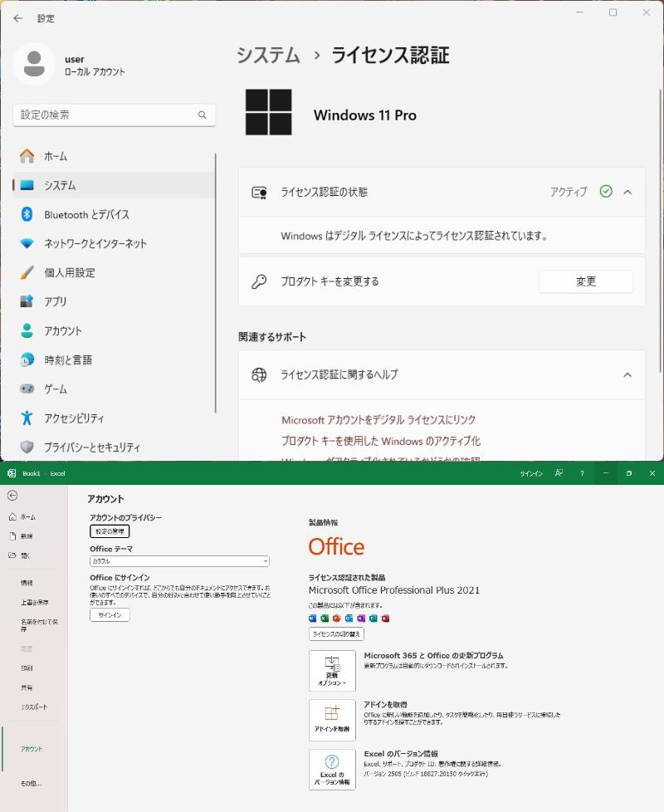The image size is (664, 812).
Task: Click the ホーム house icon in Settings sidebar
Action: [x=27, y=156]
